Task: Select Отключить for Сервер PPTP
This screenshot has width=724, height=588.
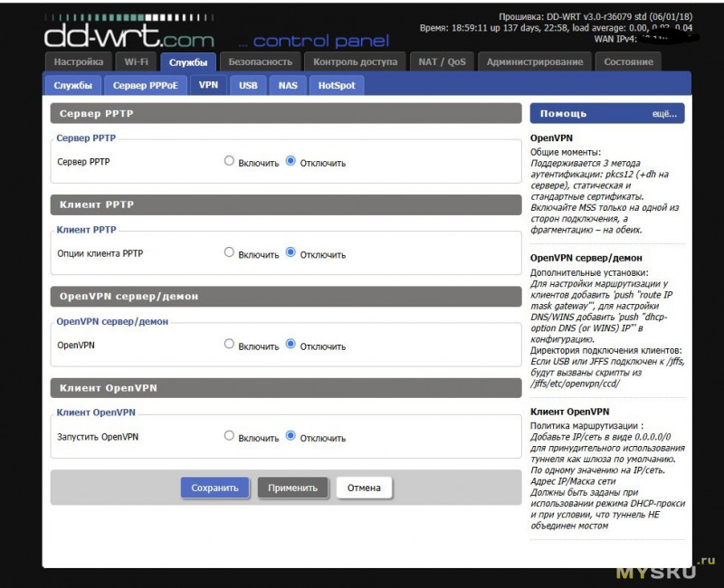Action: [291, 161]
